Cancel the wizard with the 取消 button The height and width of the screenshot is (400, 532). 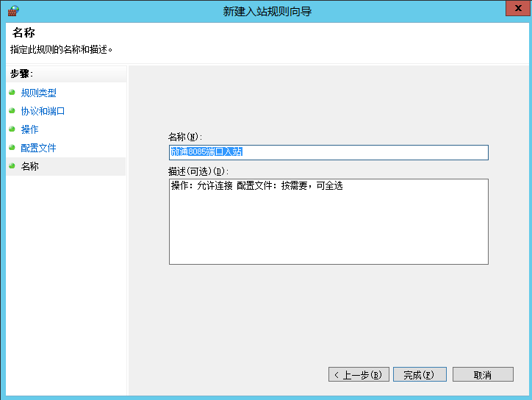coord(482,375)
